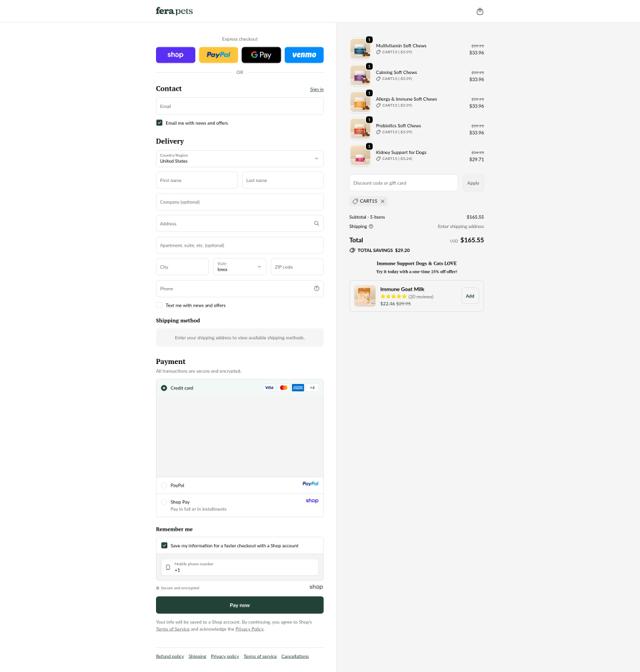Click the address search magnifier icon
Screen dimensions: 640x672
point(316,223)
